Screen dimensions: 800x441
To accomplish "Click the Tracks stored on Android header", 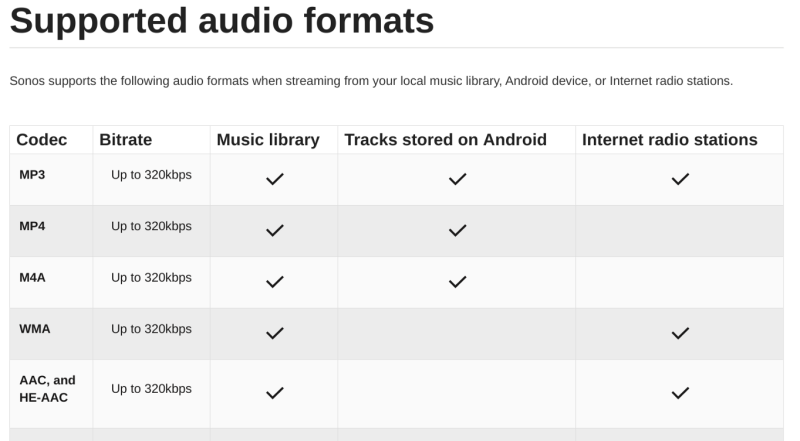I will 445,140.
